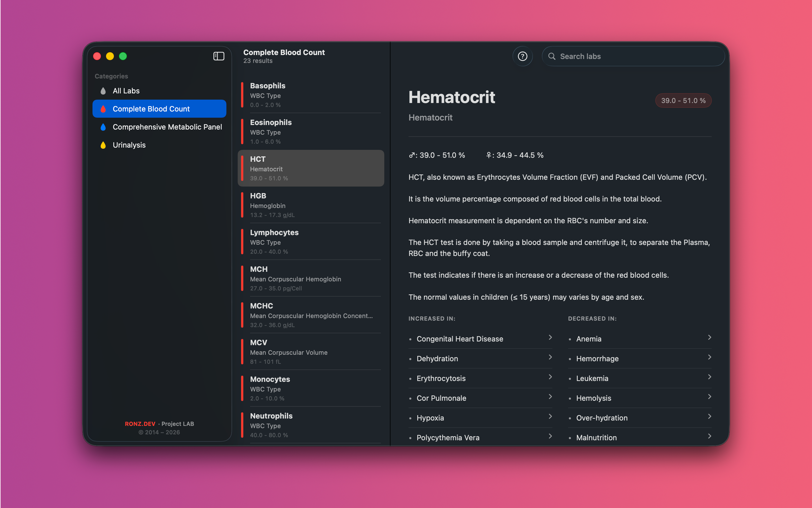Screen dimensions: 812x508
Task: Open the Hypoxia entry
Action: [x=480, y=418]
